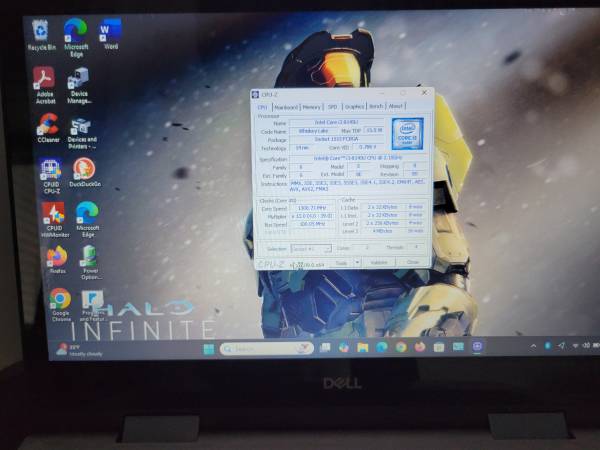The height and width of the screenshot is (450, 600).
Task: Open the CPUID HWMonitor desktop icon
Action: click(52, 214)
